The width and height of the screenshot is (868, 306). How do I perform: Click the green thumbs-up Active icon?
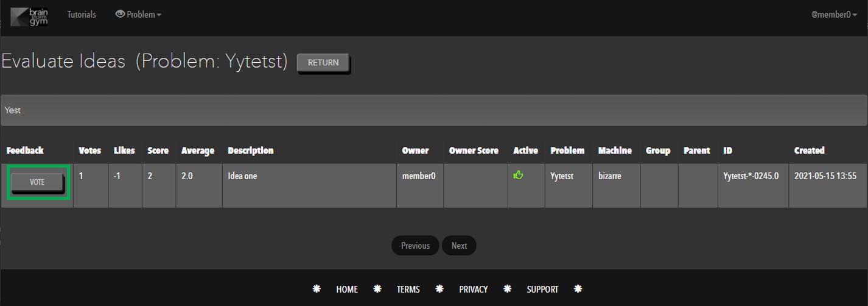pos(519,176)
